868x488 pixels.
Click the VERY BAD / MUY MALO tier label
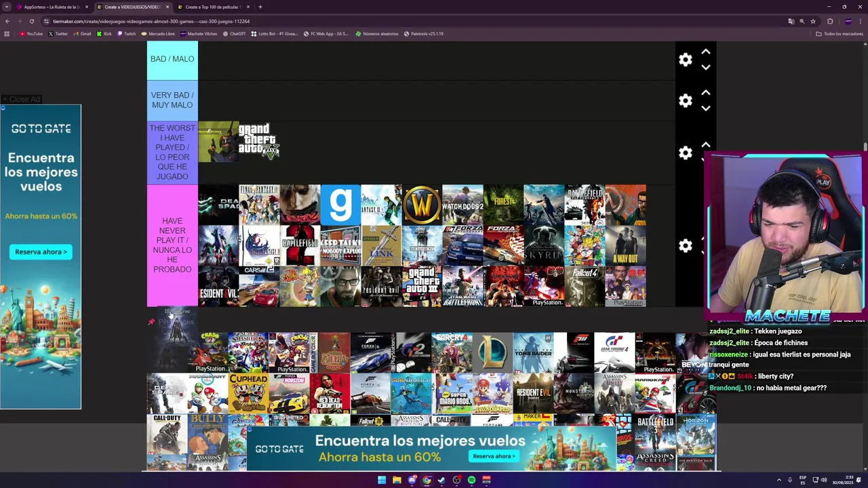pos(172,100)
